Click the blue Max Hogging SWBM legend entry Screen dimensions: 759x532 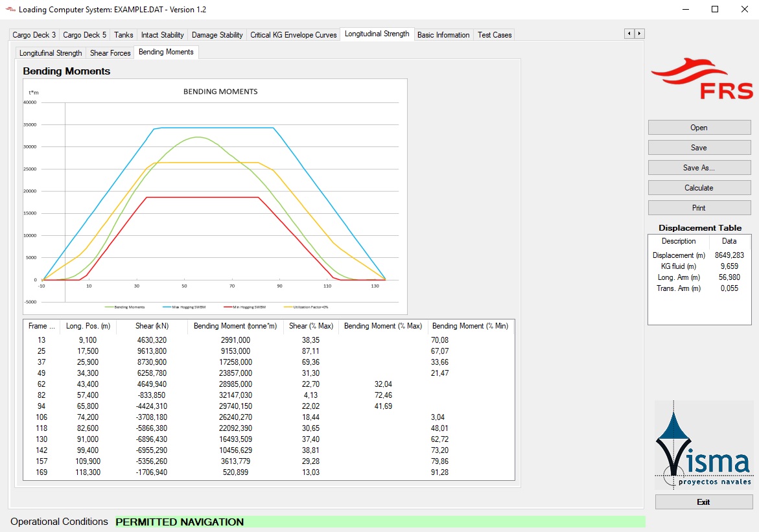coord(184,307)
